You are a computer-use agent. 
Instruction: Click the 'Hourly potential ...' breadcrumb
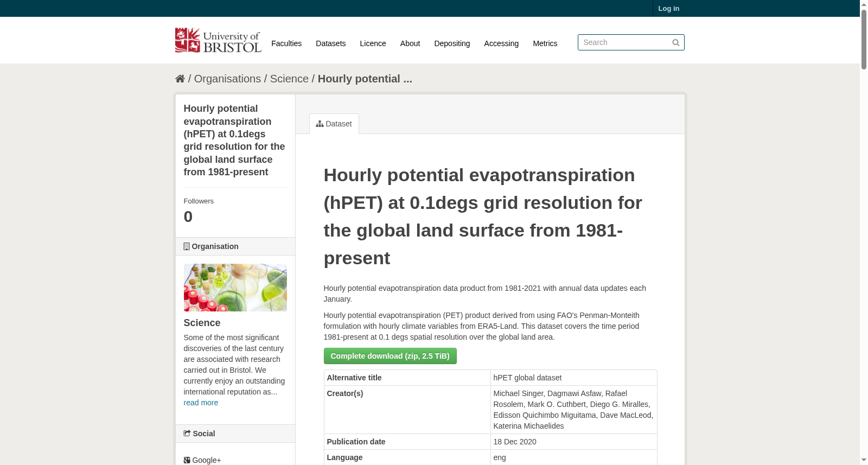pyautogui.click(x=365, y=79)
